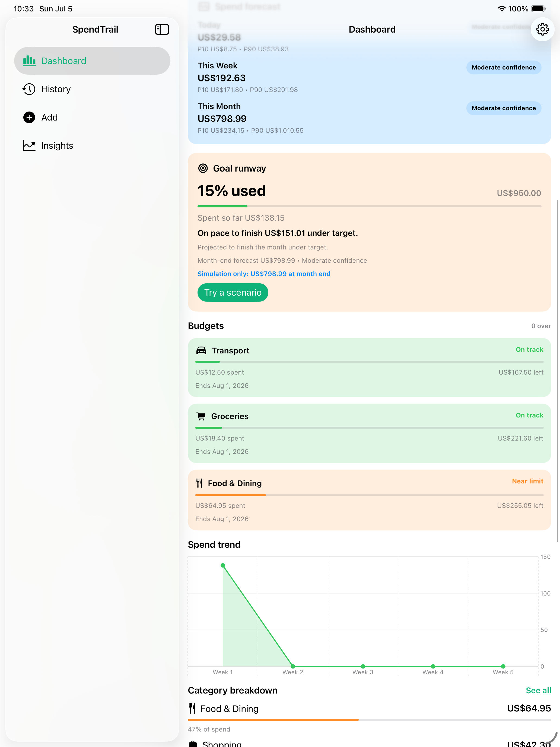The height and width of the screenshot is (747, 560).
Task: Click the Transport car icon
Action: 201,350
